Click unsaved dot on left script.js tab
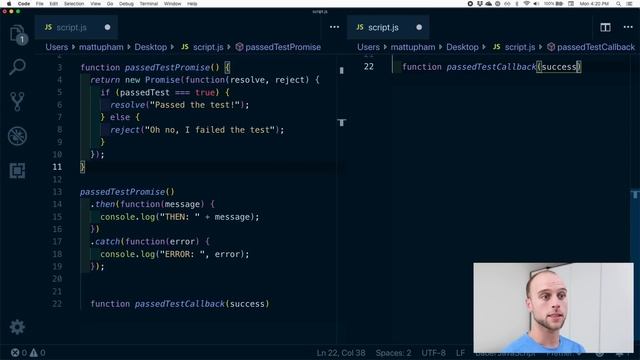The image size is (640, 360). [107, 27]
